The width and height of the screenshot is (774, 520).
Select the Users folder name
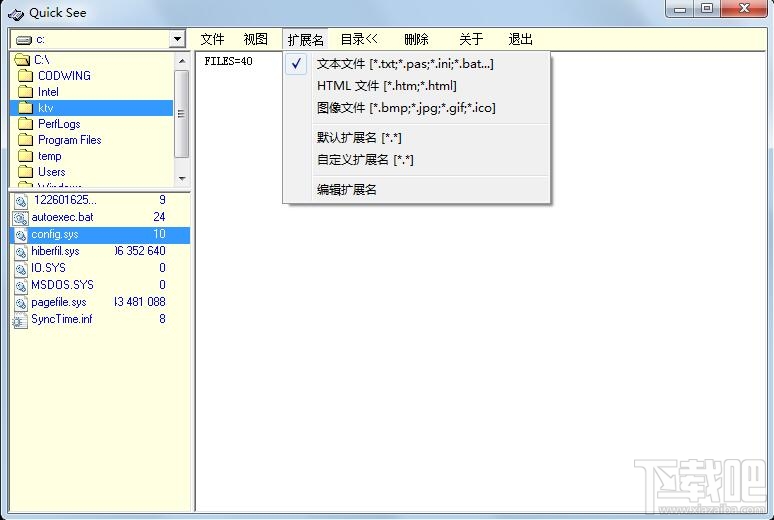pyautogui.click(x=51, y=172)
